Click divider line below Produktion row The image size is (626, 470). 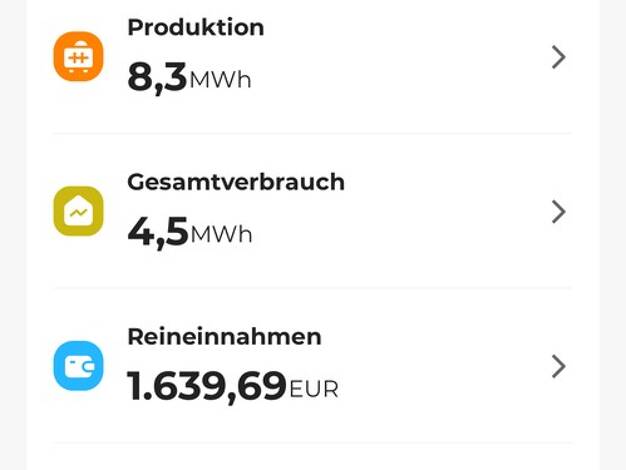(312, 133)
